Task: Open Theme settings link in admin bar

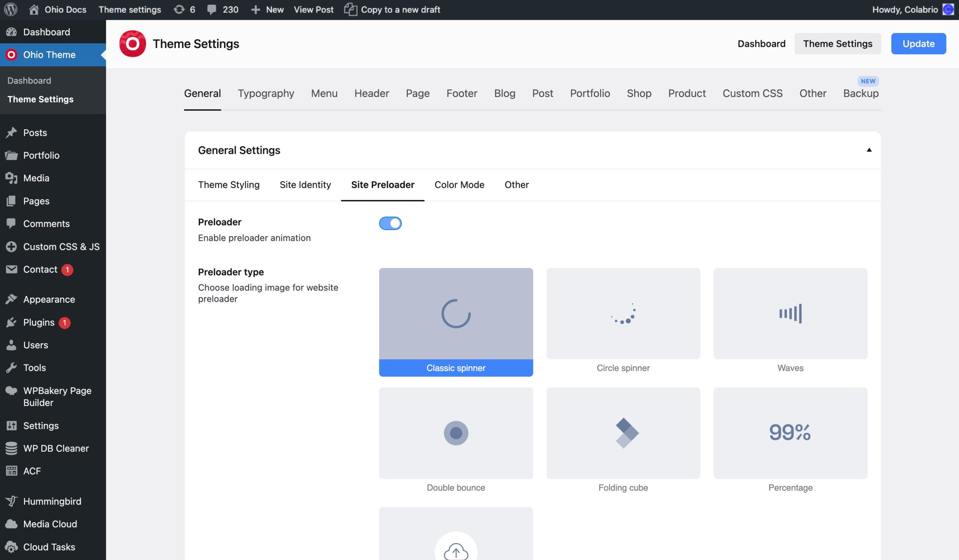Action: click(130, 9)
